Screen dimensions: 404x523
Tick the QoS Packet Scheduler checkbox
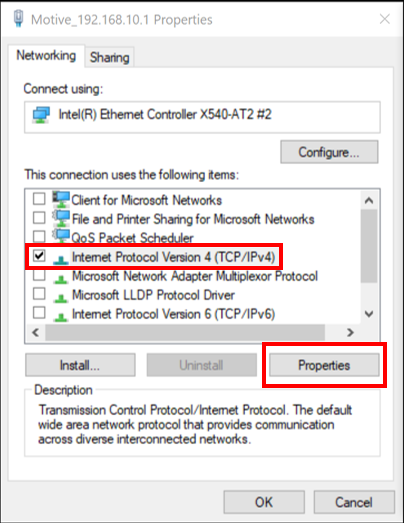point(39,236)
